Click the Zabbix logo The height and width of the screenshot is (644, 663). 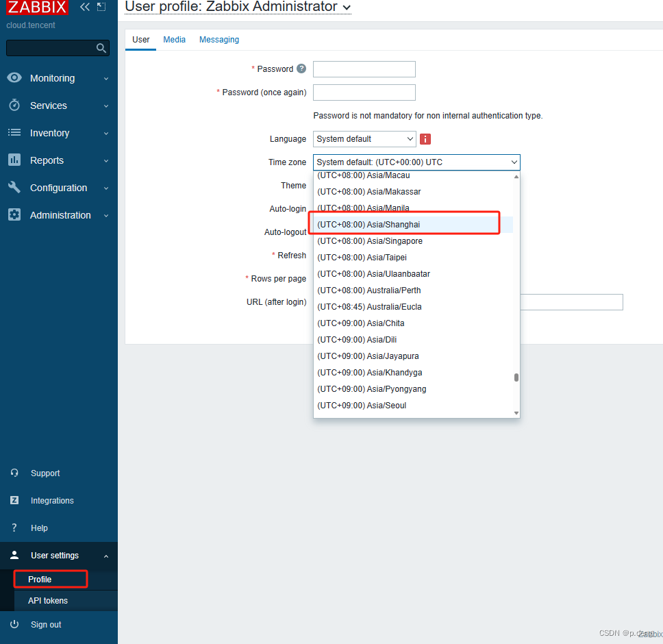pyautogui.click(x=37, y=7)
